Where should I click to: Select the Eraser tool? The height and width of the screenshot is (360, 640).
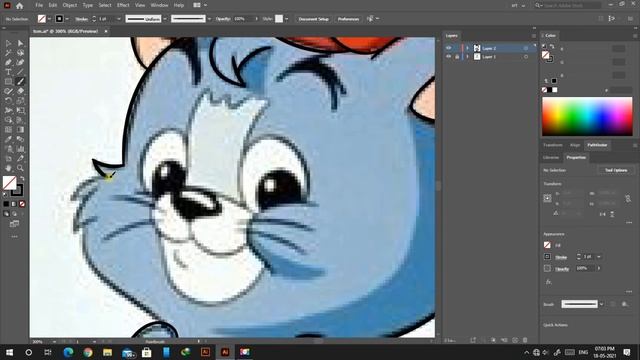coord(20,91)
